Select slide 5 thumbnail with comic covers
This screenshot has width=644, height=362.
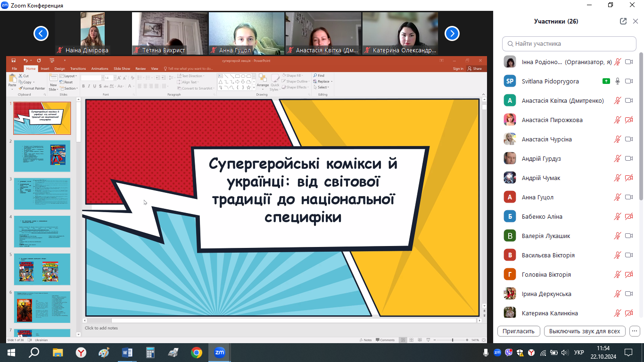point(42,269)
